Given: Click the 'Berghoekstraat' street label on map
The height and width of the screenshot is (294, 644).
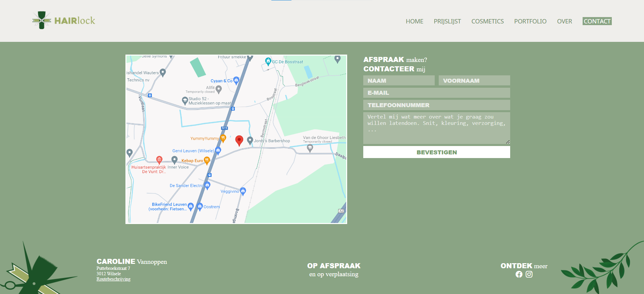Looking at the screenshot, I should coord(307,81).
